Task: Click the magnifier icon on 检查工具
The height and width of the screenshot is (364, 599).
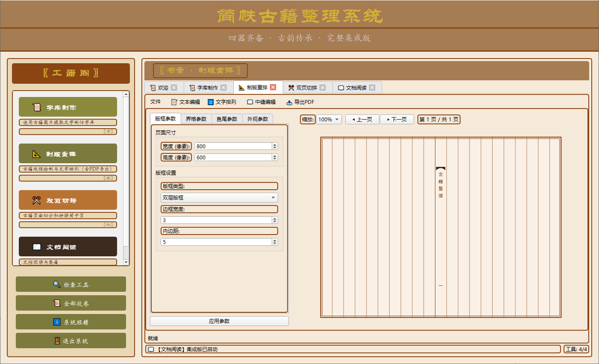Action: click(x=56, y=284)
